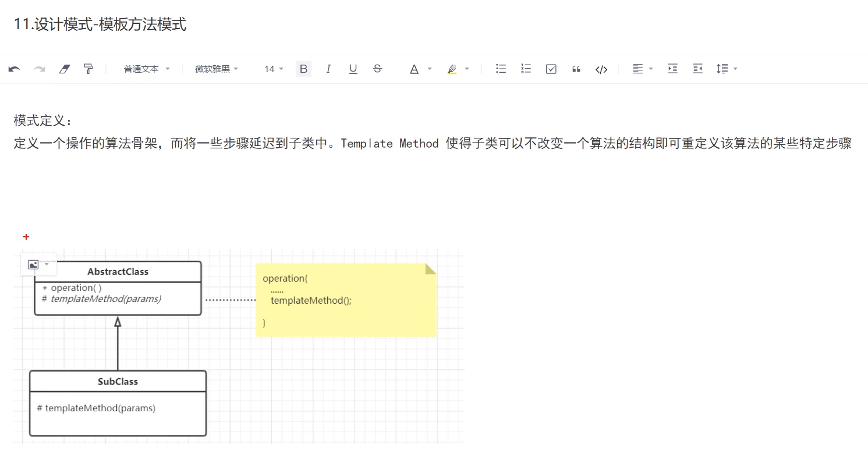This screenshot has width=868, height=466.
Task: Decrease the paragraph indent
Action: click(x=697, y=69)
